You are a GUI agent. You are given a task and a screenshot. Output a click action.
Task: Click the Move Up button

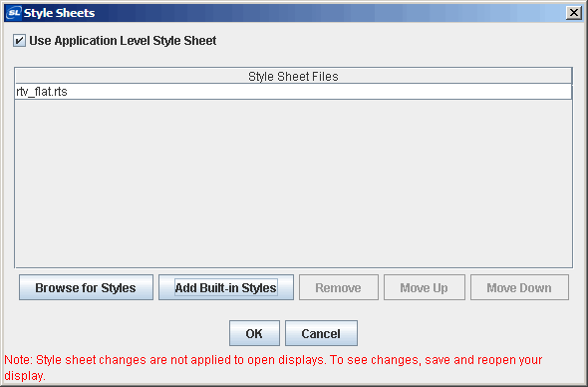[425, 287]
